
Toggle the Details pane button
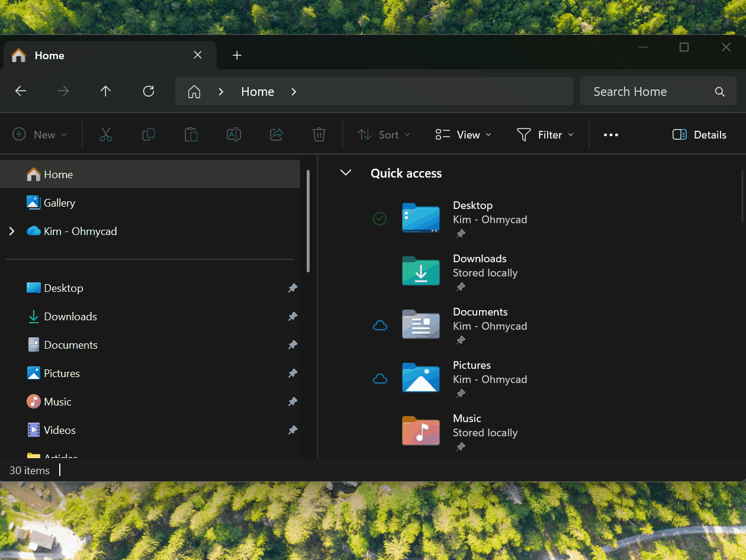click(699, 135)
